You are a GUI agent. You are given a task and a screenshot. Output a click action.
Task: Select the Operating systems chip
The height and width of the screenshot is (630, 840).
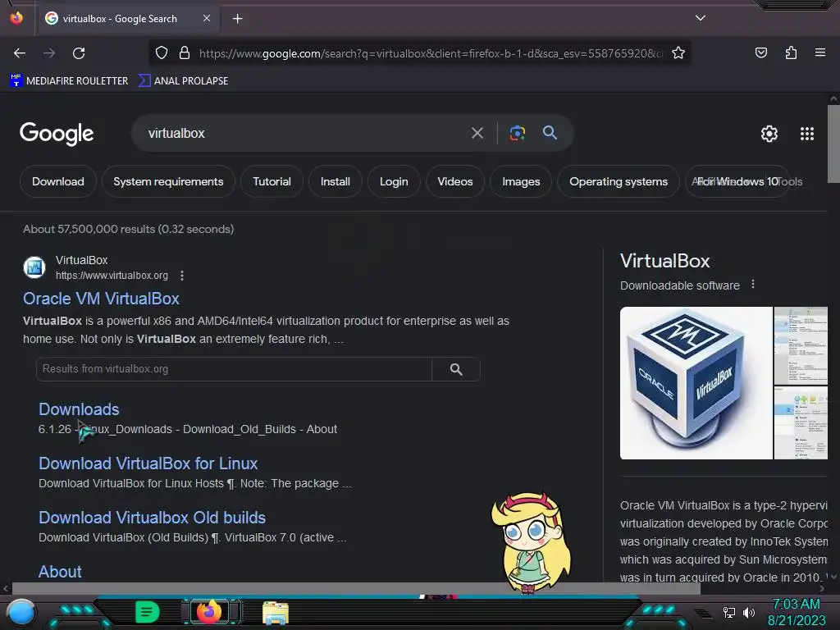(619, 181)
